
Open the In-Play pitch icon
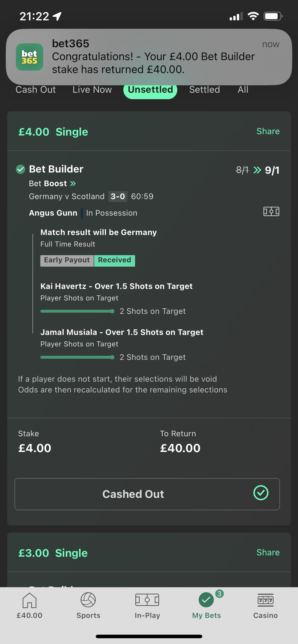point(147,600)
